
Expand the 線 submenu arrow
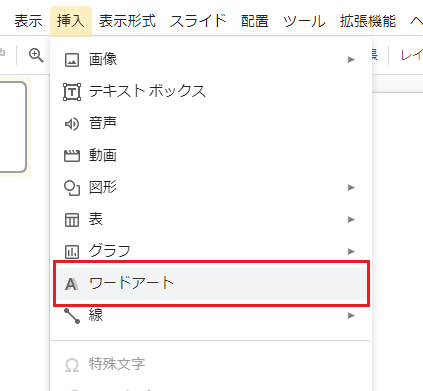pos(351,315)
